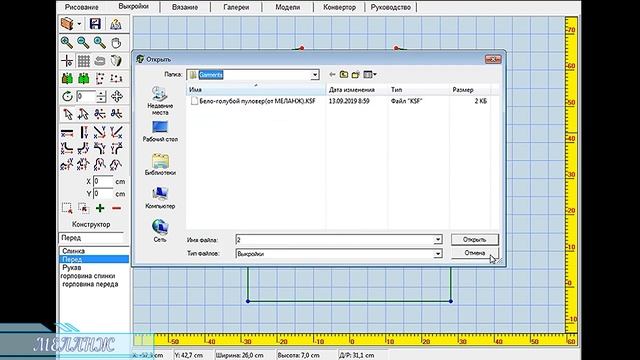Select Спинка in the parts list
Image resolution: width=640 pixels, height=360 pixels.
coord(94,251)
